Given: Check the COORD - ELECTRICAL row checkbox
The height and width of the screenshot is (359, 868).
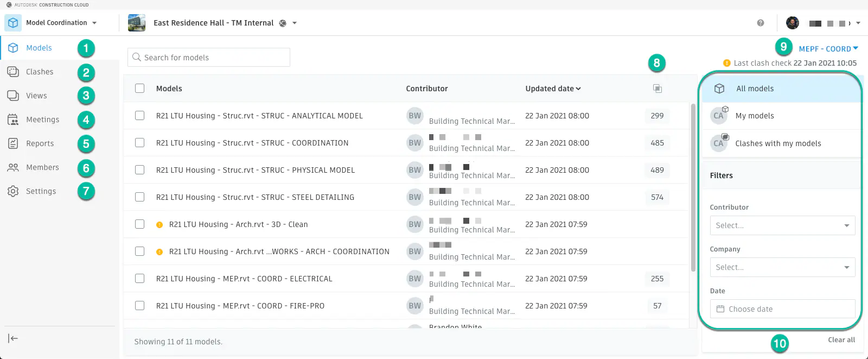Looking at the screenshot, I should point(140,278).
